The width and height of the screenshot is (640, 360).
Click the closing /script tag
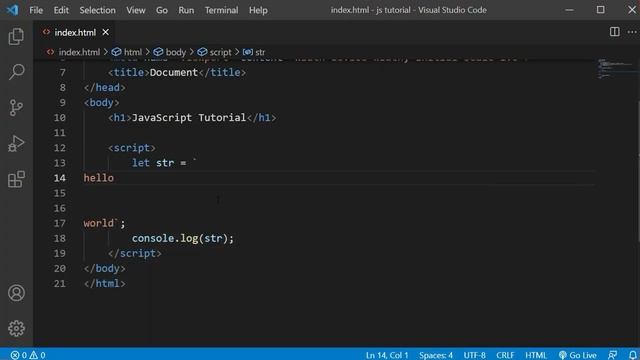(134, 253)
